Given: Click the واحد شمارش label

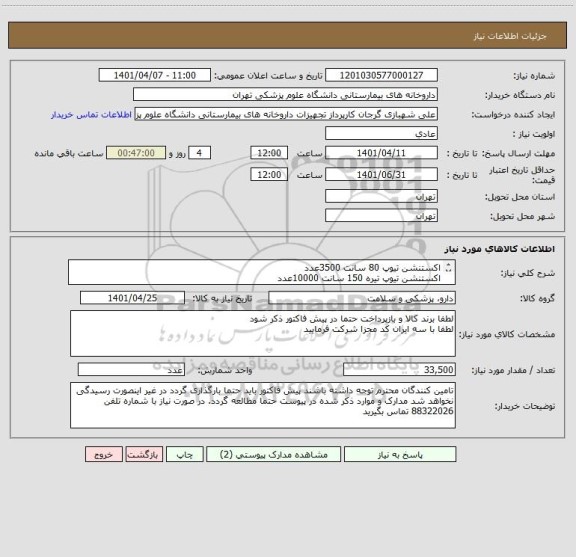Looking at the screenshot, I should 225,370.
